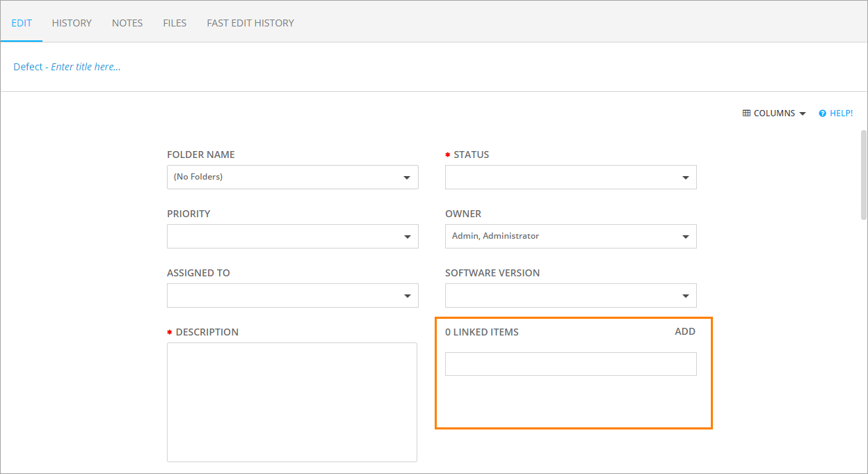Click Add to link an item
Viewport: 868px width, 474px height.
tap(685, 331)
